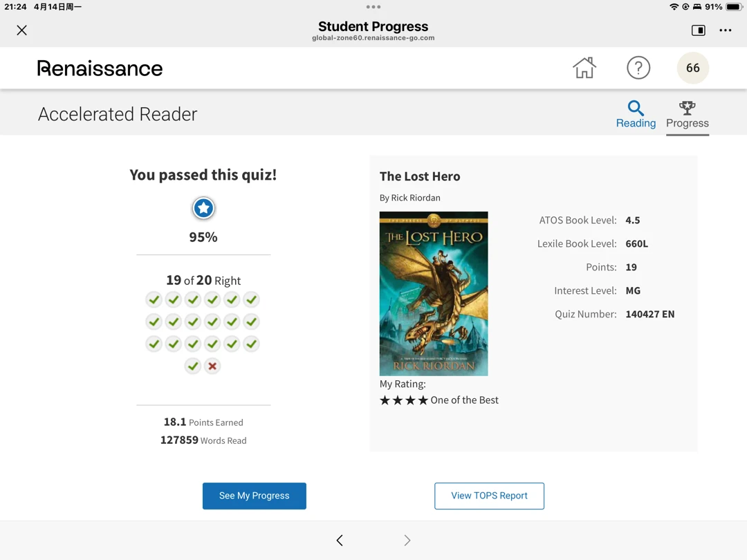
Task: Open help with the question mark icon
Action: 638,68
